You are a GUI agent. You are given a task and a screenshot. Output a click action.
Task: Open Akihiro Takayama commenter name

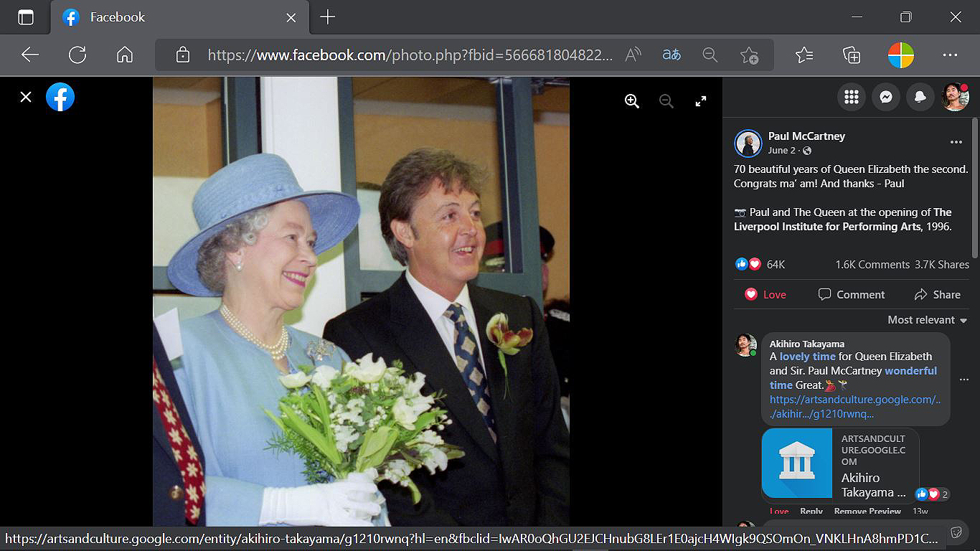tap(807, 344)
